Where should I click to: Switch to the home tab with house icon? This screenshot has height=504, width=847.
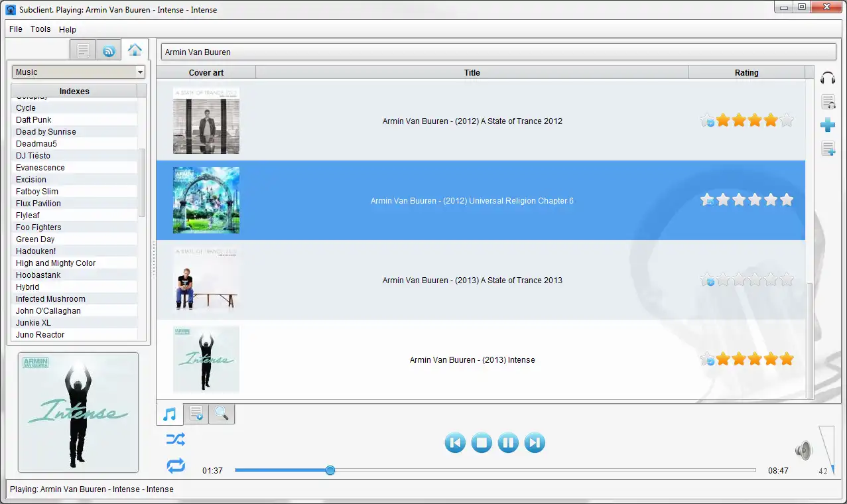[135, 50]
